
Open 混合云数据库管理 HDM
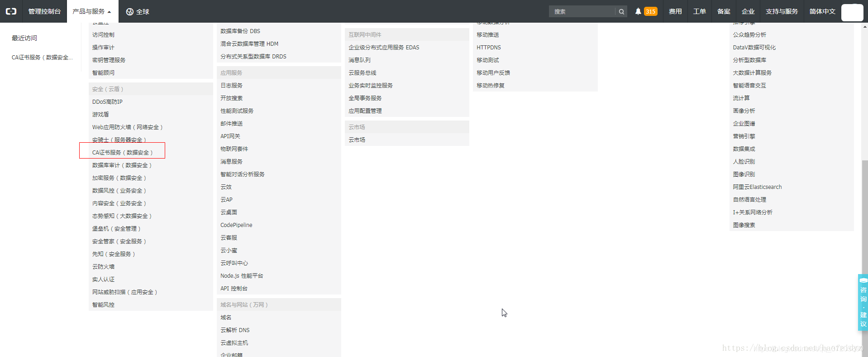[249, 44]
